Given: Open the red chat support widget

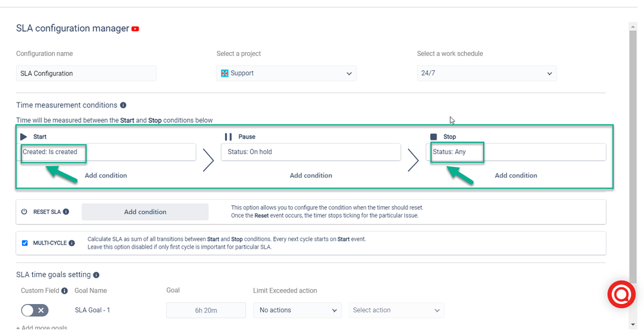Looking at the screenshot, I should [621, 294].
